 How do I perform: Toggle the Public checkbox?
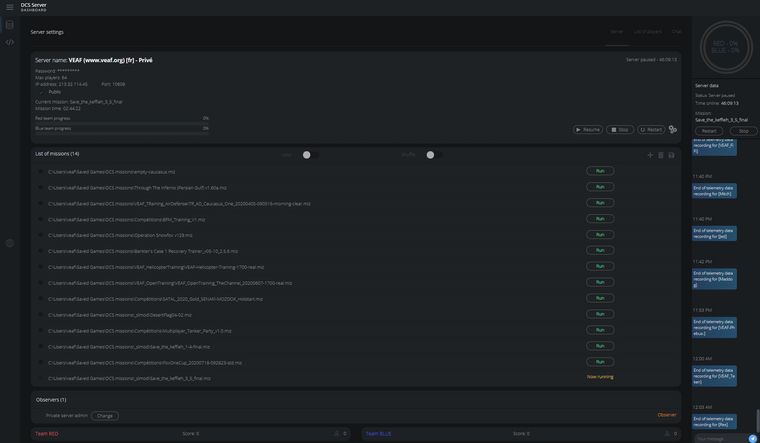tap(41, 91)
